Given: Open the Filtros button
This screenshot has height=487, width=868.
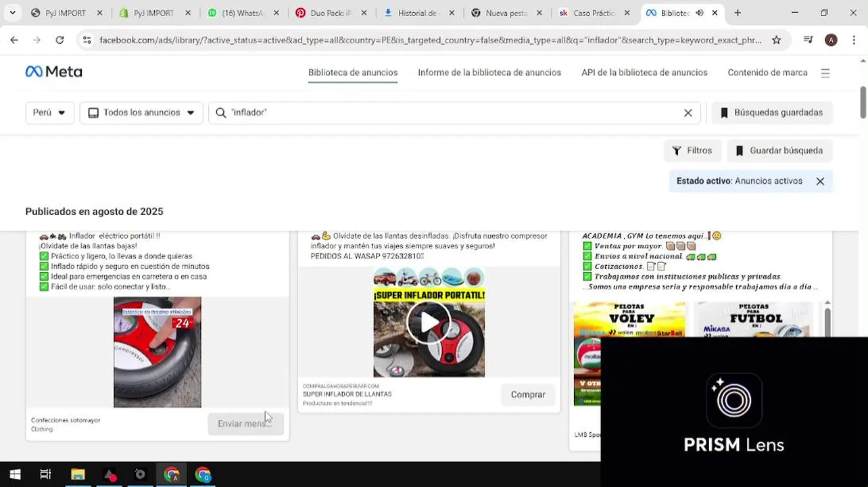Looking at the screenshot, I should point(692,151).
